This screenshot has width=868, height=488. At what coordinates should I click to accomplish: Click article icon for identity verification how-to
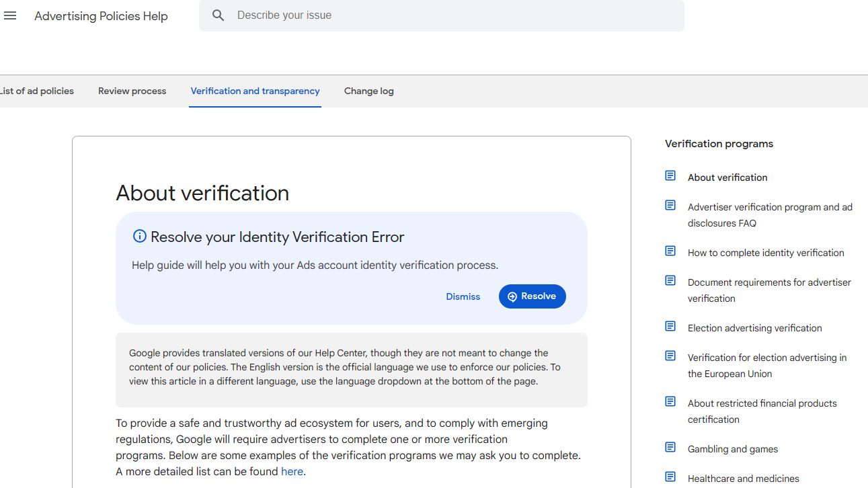[x=670, y=251]
